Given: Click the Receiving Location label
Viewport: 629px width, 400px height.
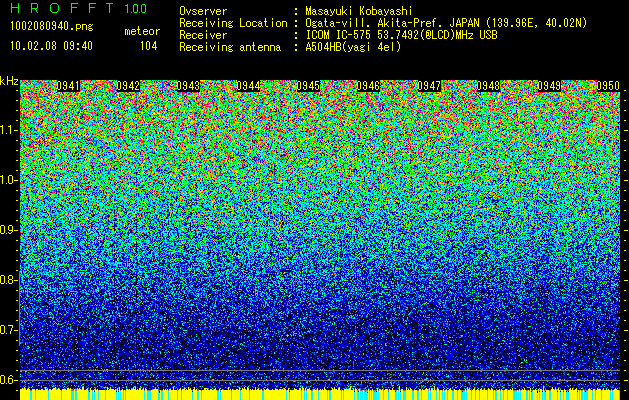Looking at the screenshot, I should point(233,23).
